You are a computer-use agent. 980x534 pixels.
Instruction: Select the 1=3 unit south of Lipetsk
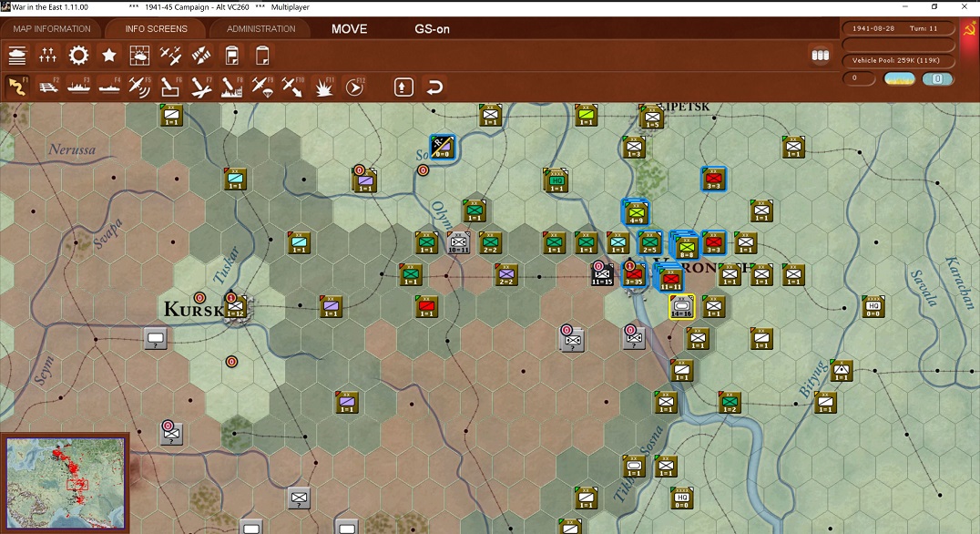tap(635, 148)
